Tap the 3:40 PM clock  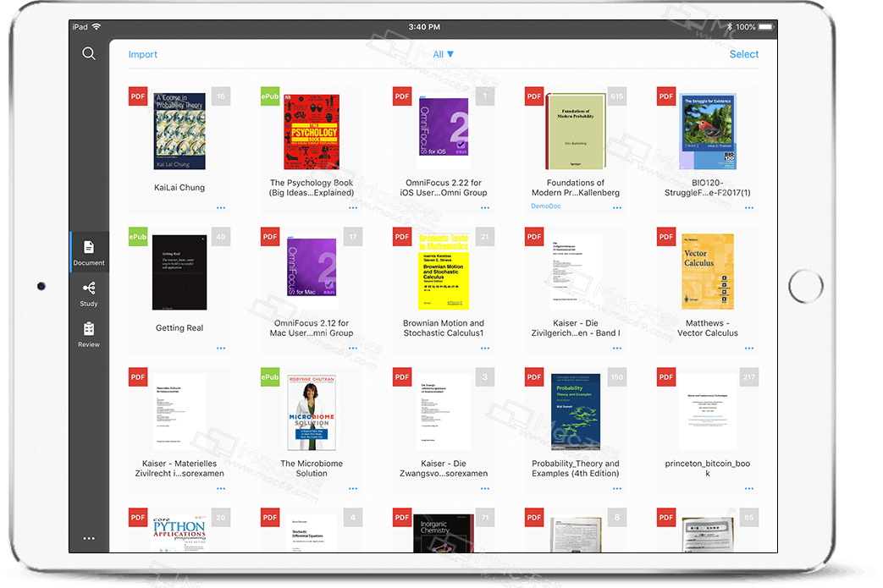point(425,27)
